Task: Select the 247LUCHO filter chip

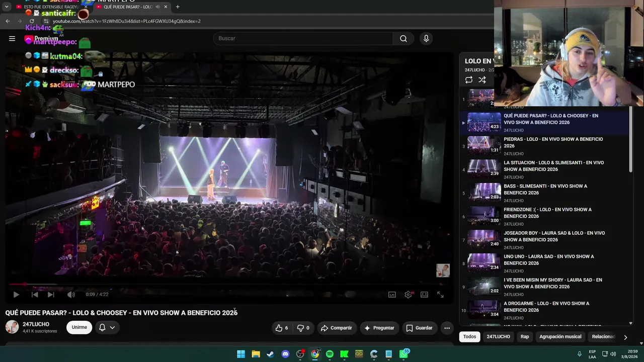Action: (x=498, y=337)
